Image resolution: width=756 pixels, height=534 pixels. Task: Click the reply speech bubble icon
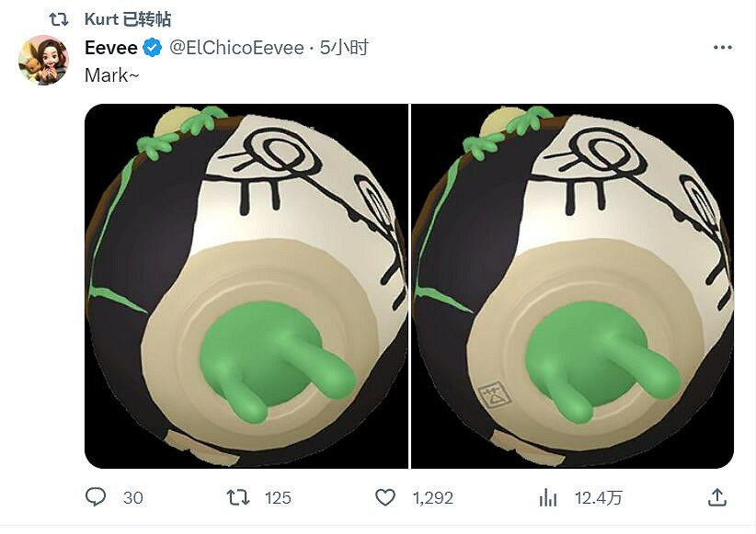click(97, 497)
